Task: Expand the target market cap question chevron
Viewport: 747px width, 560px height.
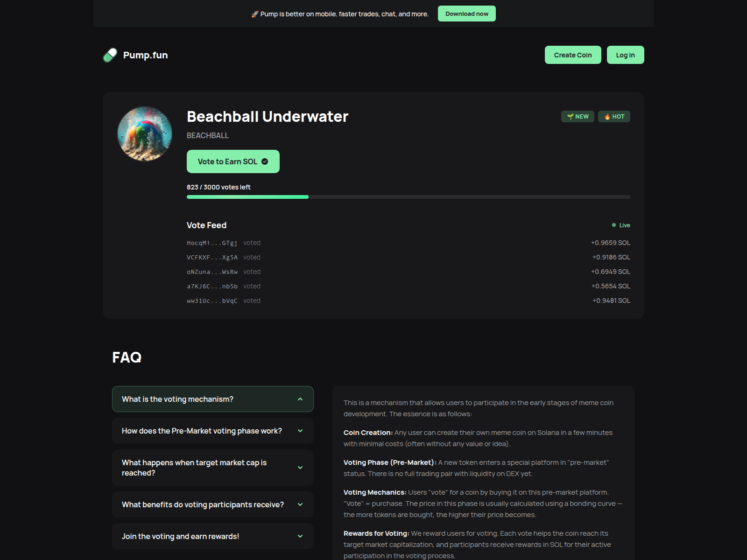Action: (300, 468)
